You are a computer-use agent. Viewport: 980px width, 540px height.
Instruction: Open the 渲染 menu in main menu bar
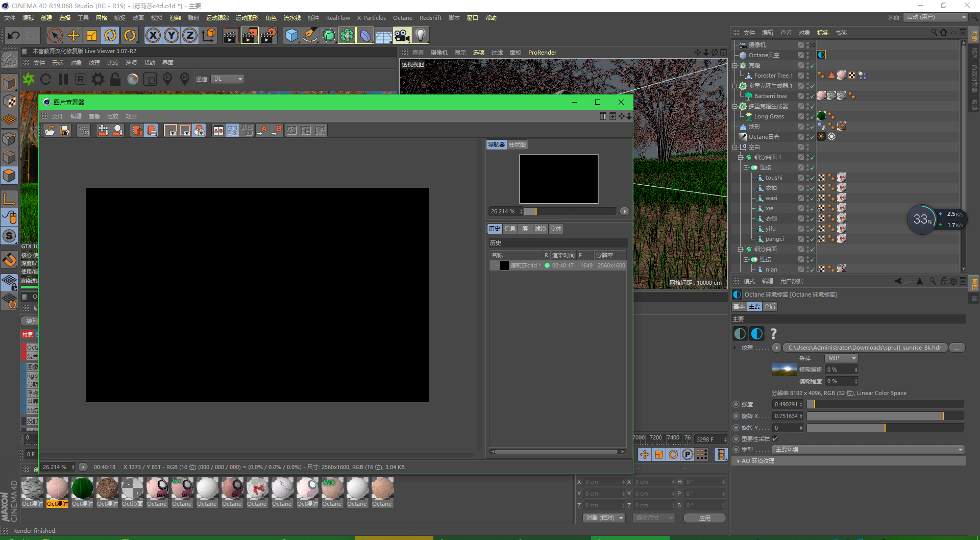point(175,18)
